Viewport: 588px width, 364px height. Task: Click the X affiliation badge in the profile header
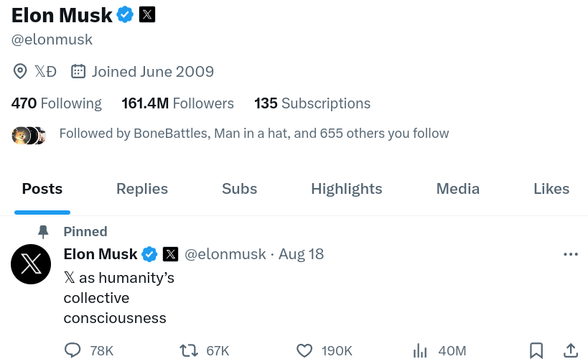pyautogui.click(x=147, y=15)
